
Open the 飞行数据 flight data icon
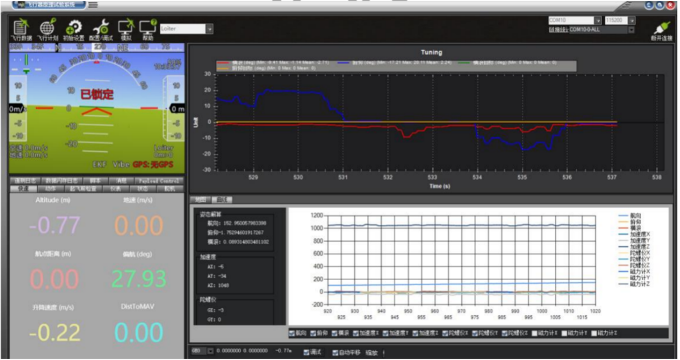21,29
